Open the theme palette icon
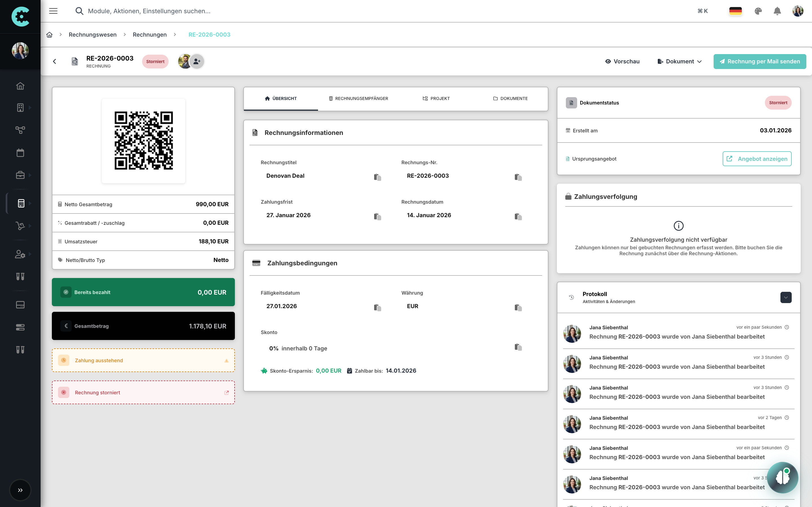 (758, 11)
